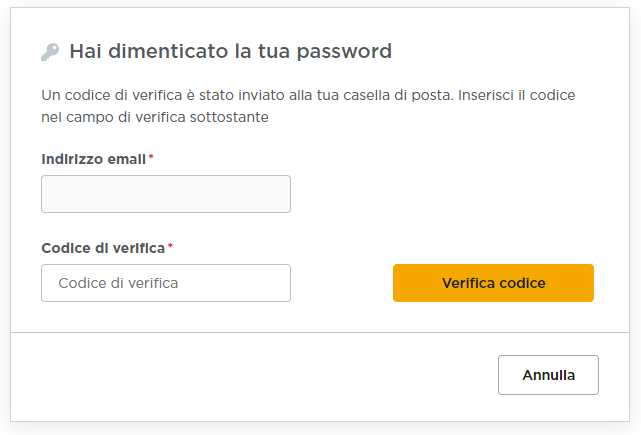Click the 'Indirizzo email' field label
The image size is (641, 435).
[x=93, y=159]
